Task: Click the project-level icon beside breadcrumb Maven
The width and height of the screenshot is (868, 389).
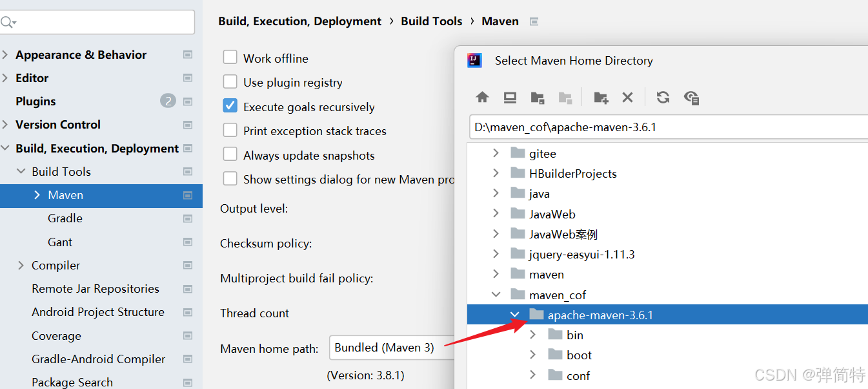Action: pyautogui.click(x=534, y=21)
